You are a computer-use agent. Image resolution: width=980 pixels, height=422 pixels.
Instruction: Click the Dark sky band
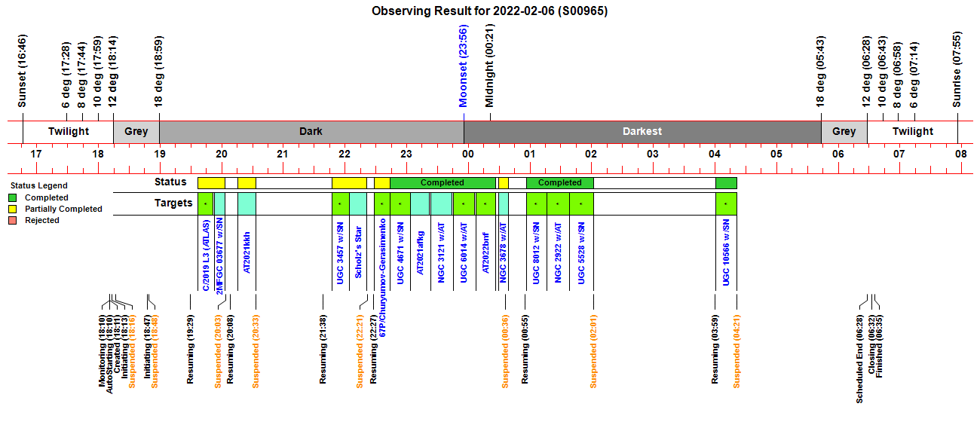311,131
